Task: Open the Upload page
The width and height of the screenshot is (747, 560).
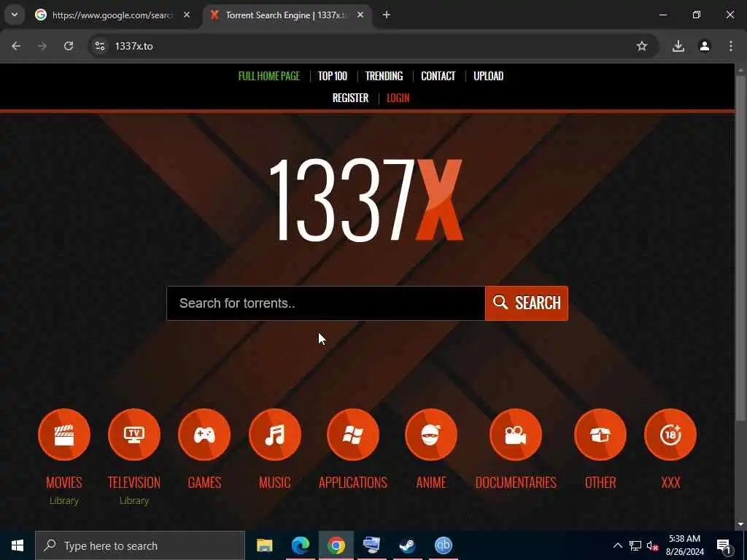Action: coord(488,76)
